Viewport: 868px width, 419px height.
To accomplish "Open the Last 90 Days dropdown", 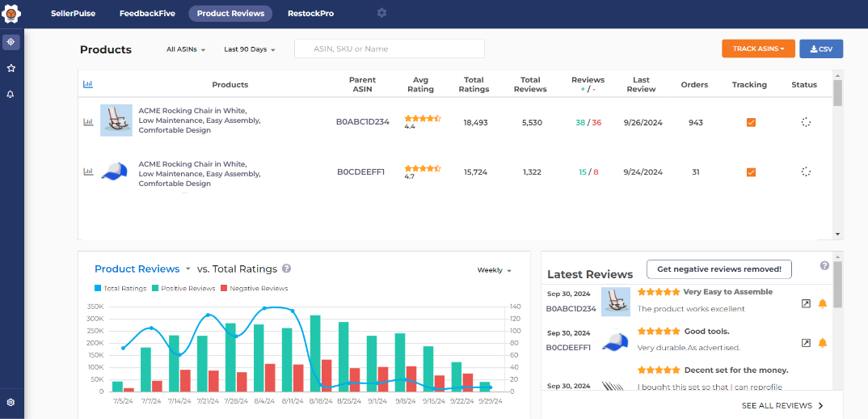I will pos(250,49).
